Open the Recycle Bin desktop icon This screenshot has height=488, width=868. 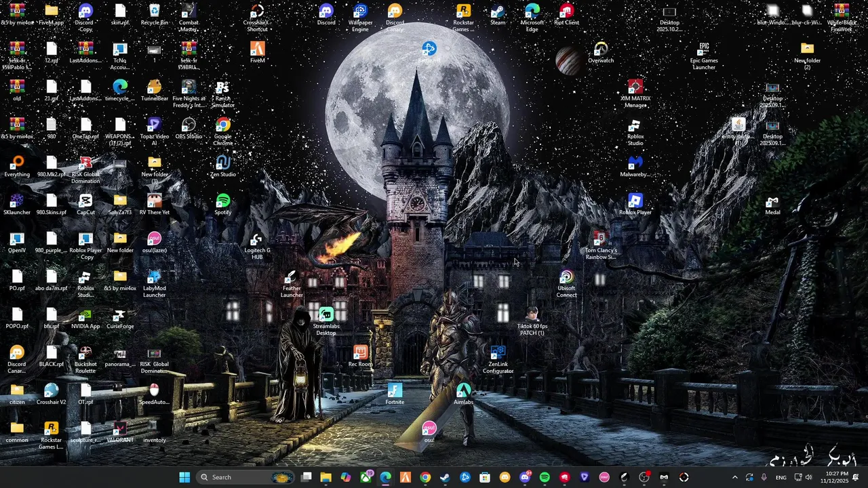click(155, 15)
